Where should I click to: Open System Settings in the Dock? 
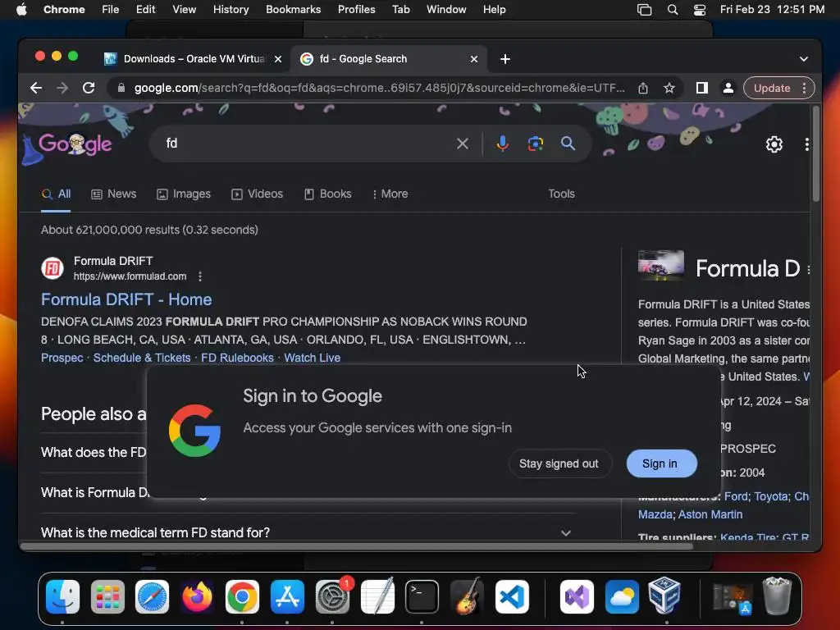pos(332,596)
